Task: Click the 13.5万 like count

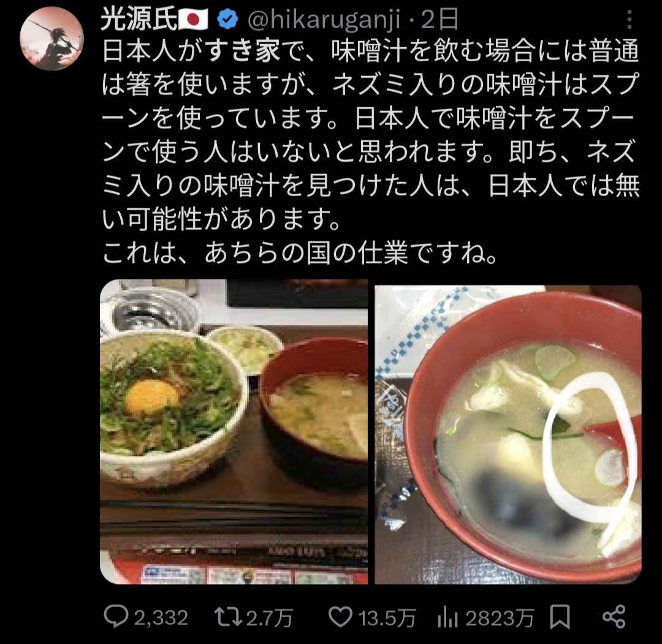Action: point(387,618)
